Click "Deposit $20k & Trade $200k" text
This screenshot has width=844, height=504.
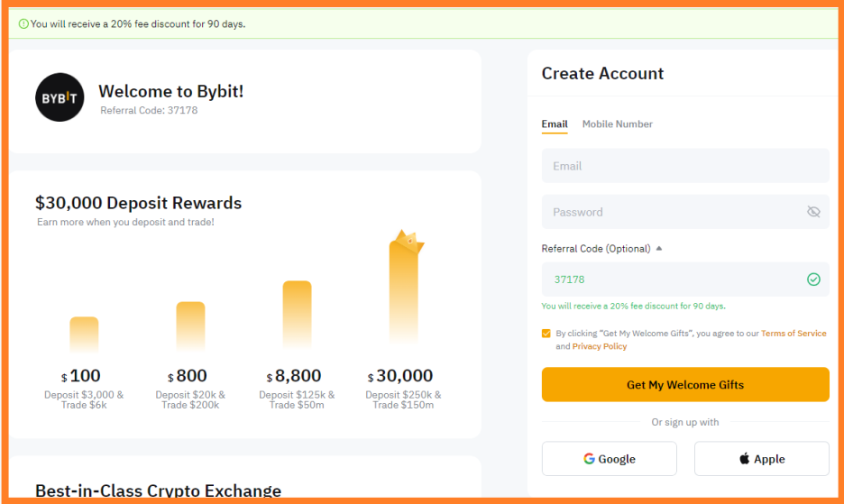(190, 399)
